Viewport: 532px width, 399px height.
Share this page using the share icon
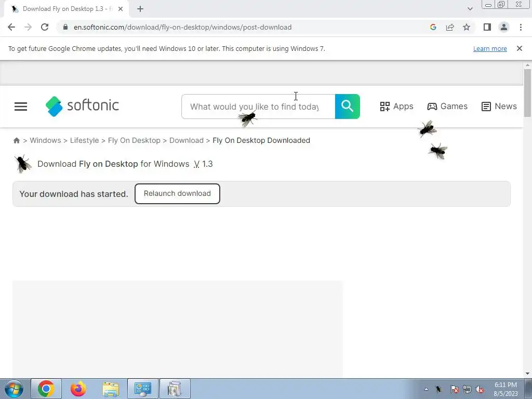[x=450, y=27]
